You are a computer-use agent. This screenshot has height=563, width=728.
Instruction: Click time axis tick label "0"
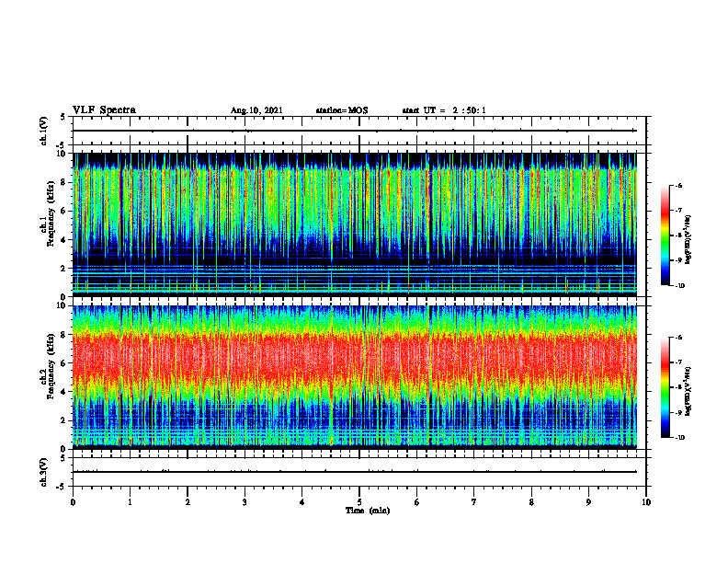click(73, 502)
